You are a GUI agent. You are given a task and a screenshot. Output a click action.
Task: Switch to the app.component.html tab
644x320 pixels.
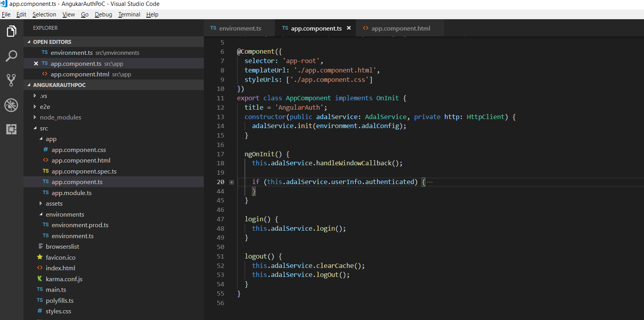400,28
